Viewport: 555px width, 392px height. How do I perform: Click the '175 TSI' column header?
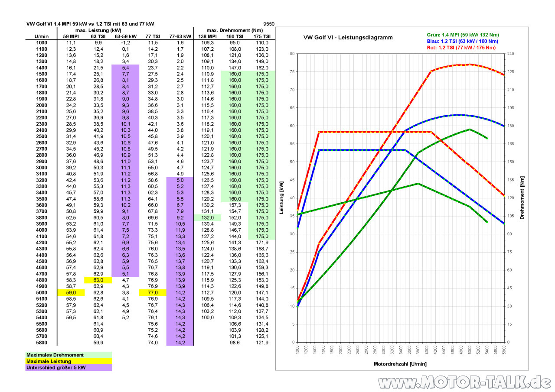point(262,36)
